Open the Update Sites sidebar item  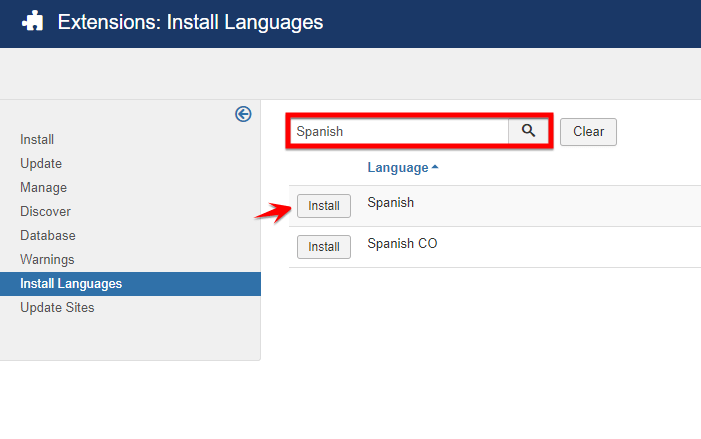tap(57, 308)
